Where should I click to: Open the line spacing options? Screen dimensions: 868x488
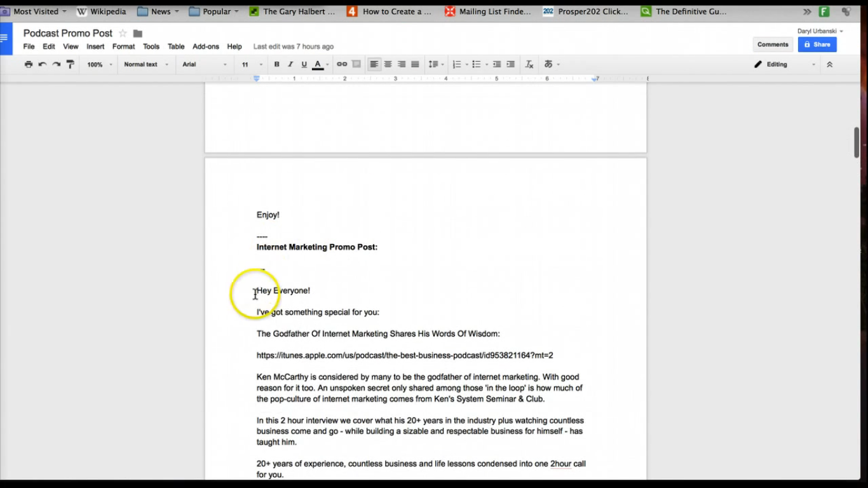point(436,64)
